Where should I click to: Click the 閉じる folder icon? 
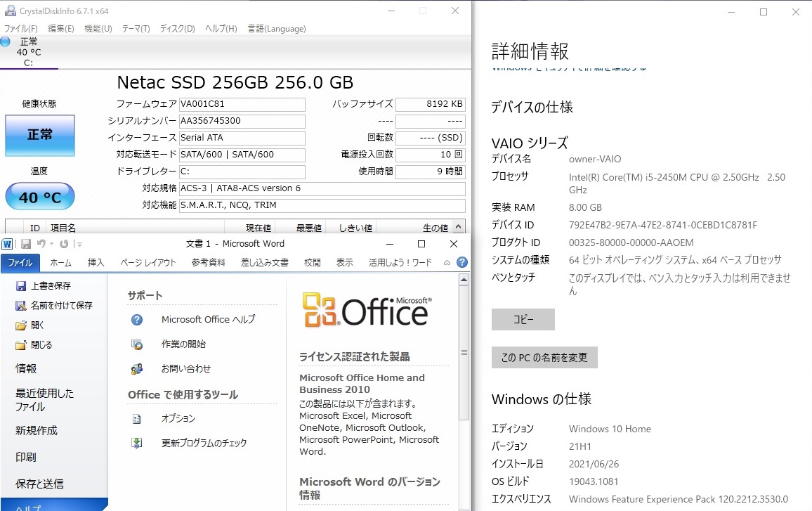[20, 344]
